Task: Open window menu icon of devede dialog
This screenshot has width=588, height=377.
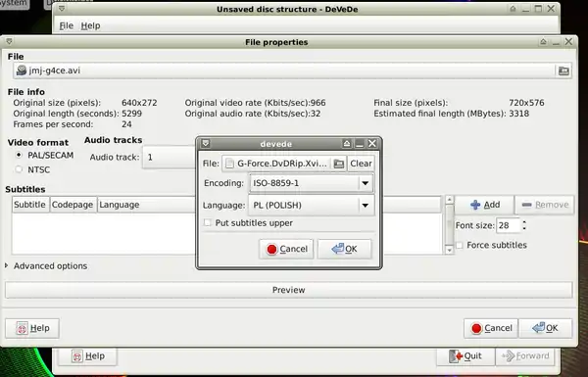Action: tap(206, 144)
